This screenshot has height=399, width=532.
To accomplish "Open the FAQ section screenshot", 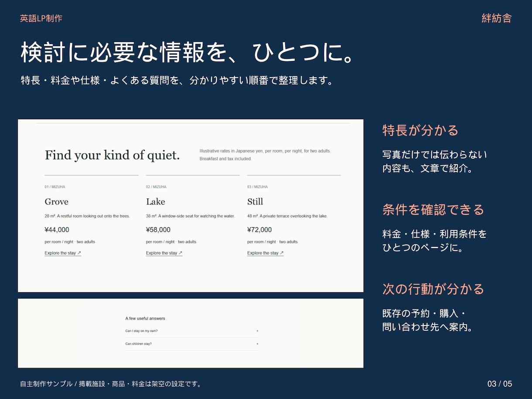I will (191, 333).
